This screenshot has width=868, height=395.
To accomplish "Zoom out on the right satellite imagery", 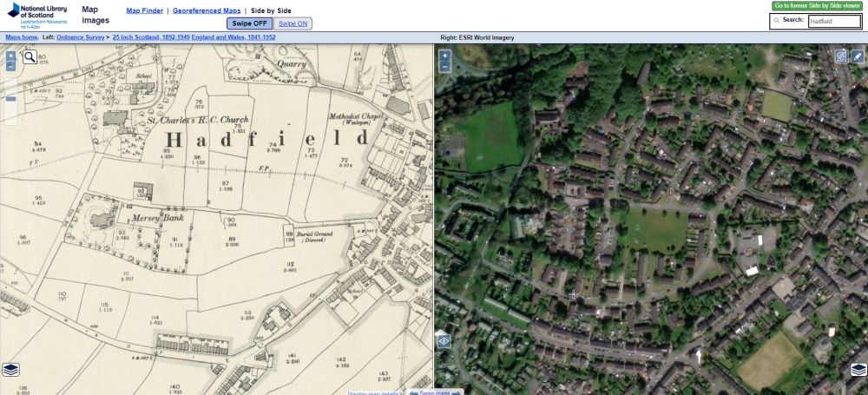I will (444, 67).
